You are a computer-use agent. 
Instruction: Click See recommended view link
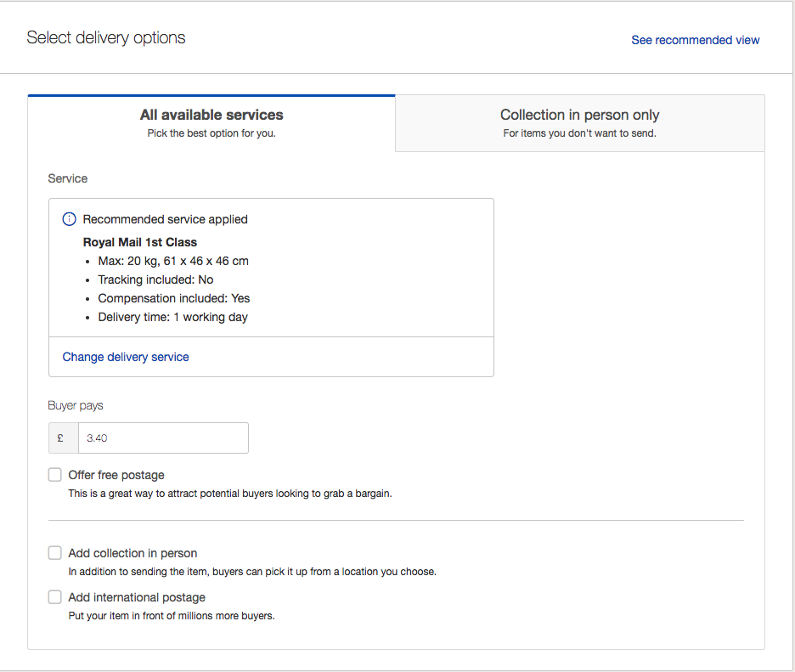(695, 40)
